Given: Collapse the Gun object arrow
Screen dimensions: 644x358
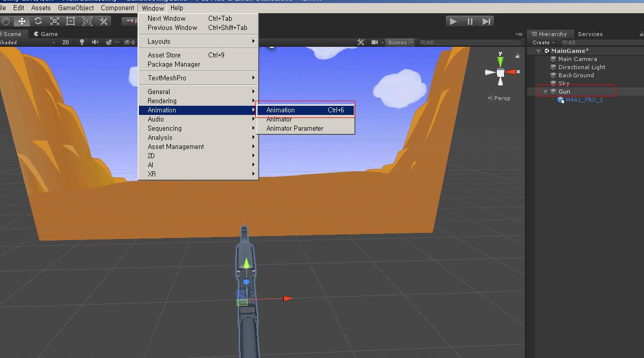Looking at the screenshot, I should point(546,92).
